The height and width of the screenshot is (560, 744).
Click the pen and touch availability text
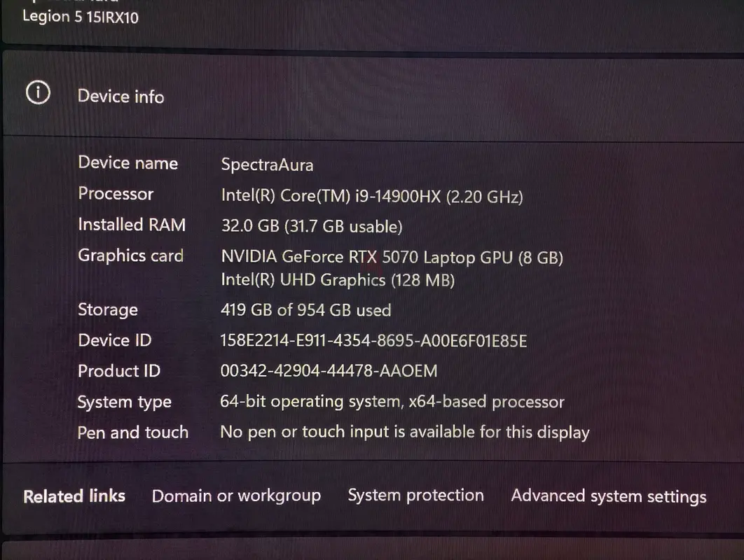405,432
